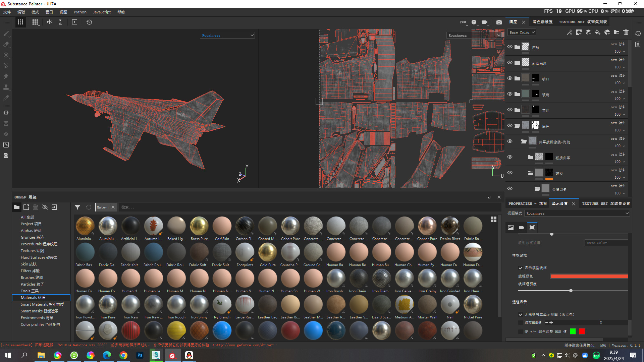
Task: Open the Base Color channel dropdown
Action: [x=522, y=33]
